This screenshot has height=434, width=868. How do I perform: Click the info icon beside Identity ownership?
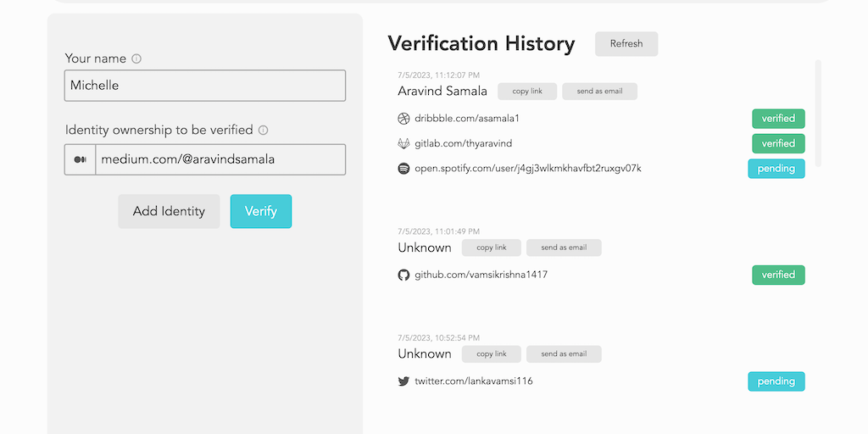[x=263, y=131]
